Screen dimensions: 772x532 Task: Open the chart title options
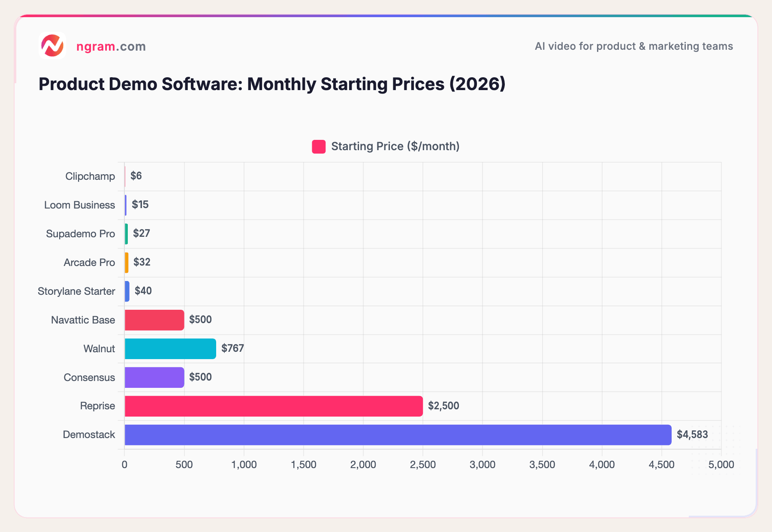tap(271, 84)
